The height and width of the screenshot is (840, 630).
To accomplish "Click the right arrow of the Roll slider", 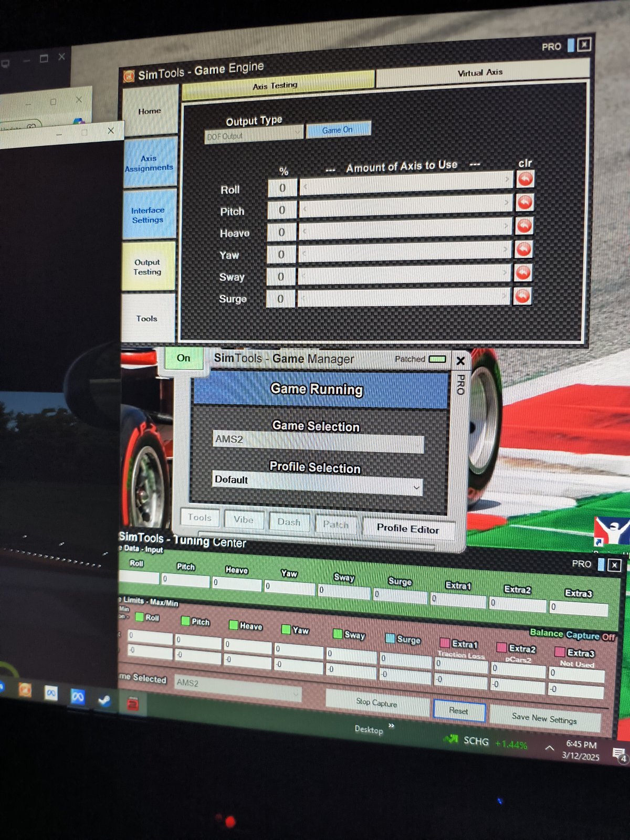I will (x=507, y=180).
